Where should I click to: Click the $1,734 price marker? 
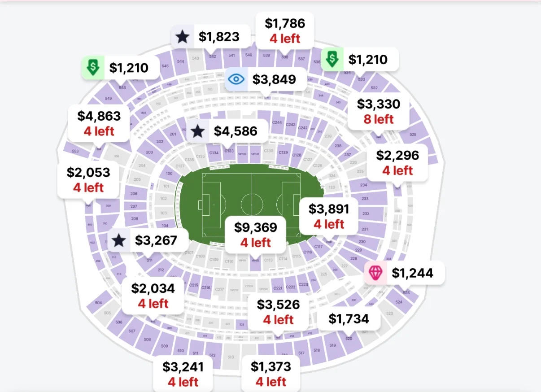coord(349,319)
